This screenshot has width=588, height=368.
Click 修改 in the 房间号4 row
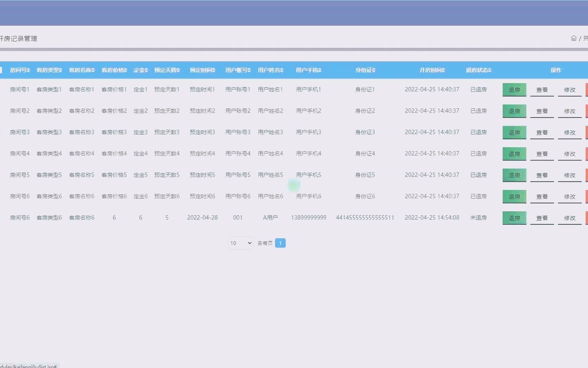click(x=569, y=154)
